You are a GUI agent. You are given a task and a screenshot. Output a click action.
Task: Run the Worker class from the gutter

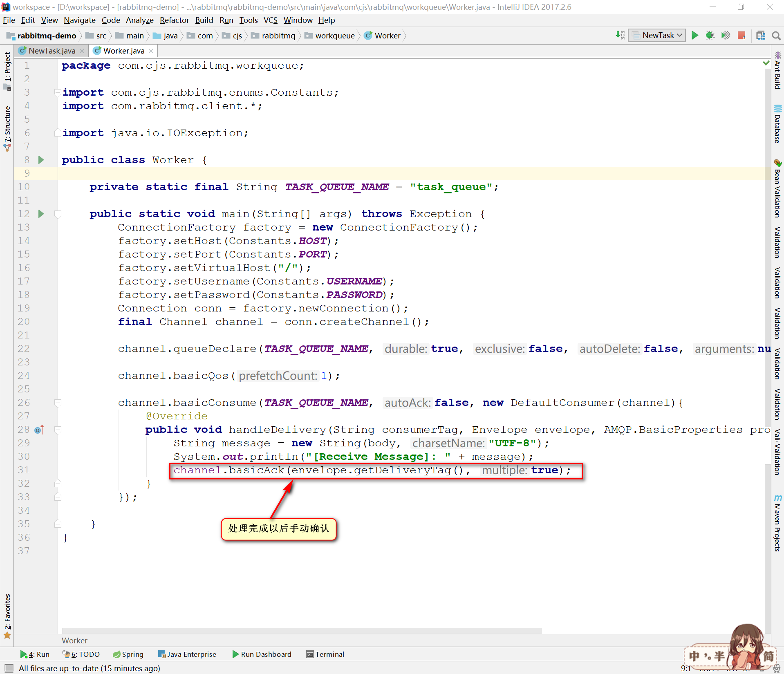click(41, 160)
